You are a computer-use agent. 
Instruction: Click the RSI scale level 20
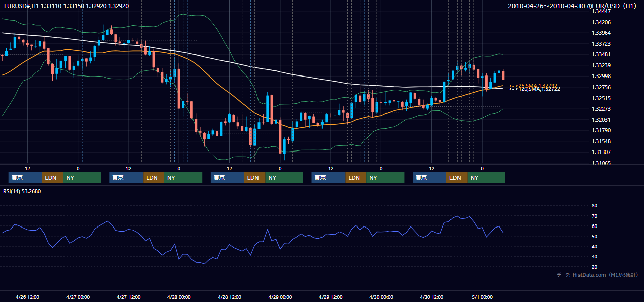[x=594, y=267]
